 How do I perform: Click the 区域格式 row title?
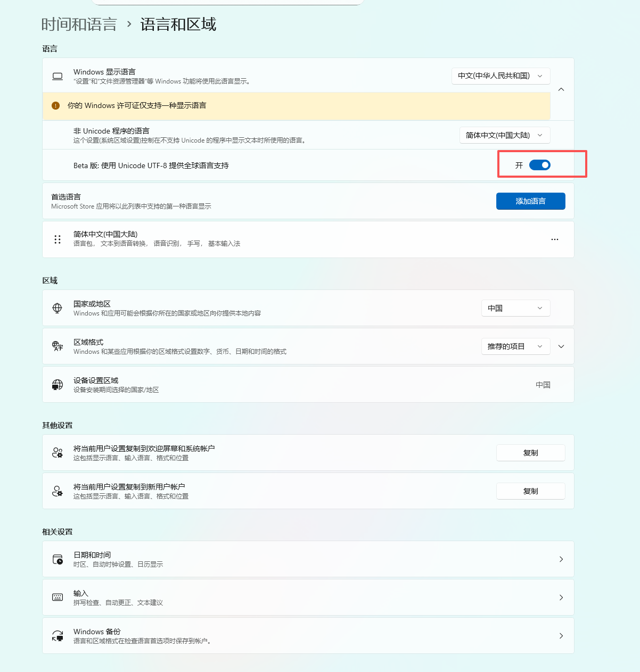click(x=88, y=342)
